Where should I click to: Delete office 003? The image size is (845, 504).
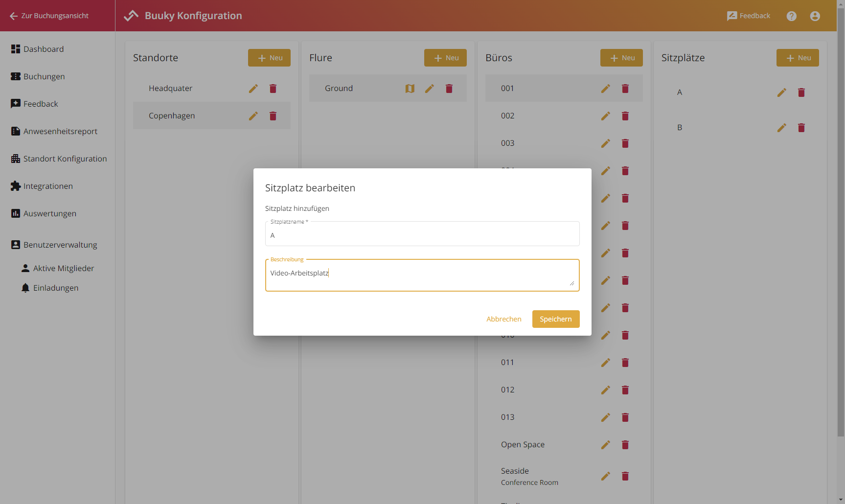click(625, 143)
